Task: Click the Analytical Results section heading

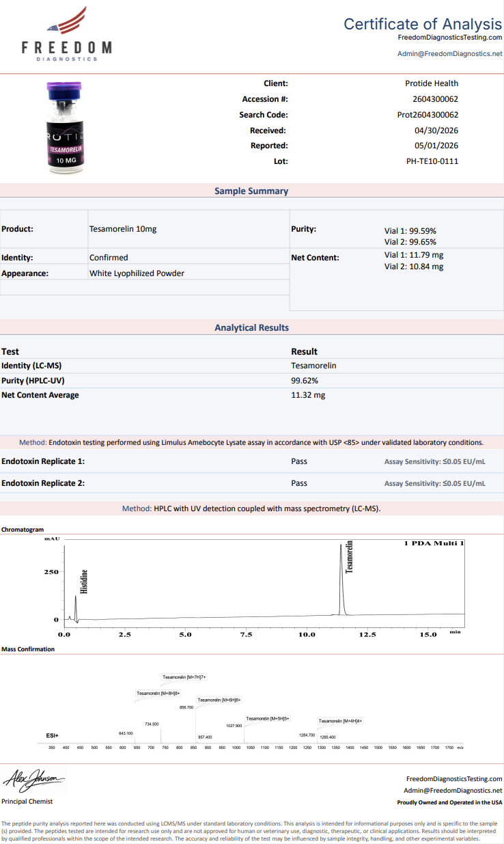Action: 251,327
